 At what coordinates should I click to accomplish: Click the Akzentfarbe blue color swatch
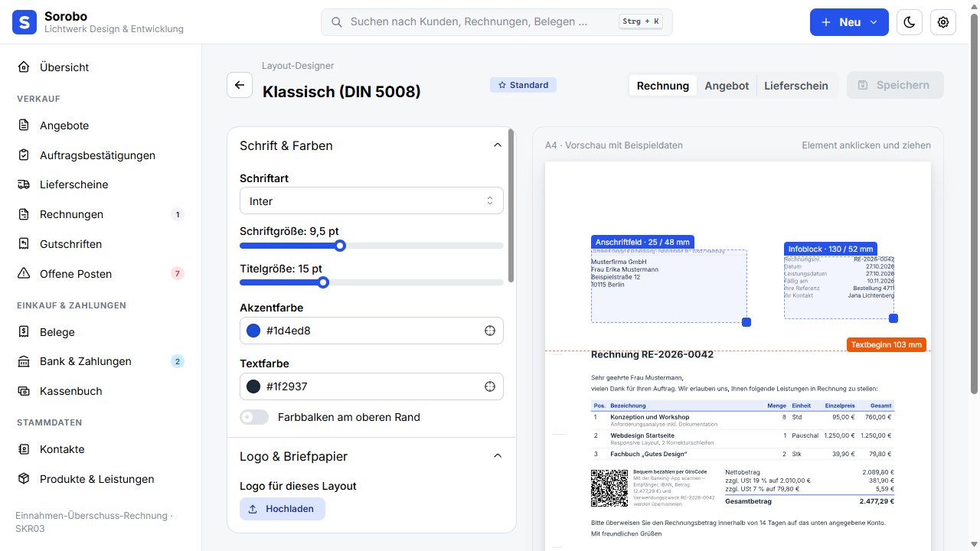click(x=253, y=331)
